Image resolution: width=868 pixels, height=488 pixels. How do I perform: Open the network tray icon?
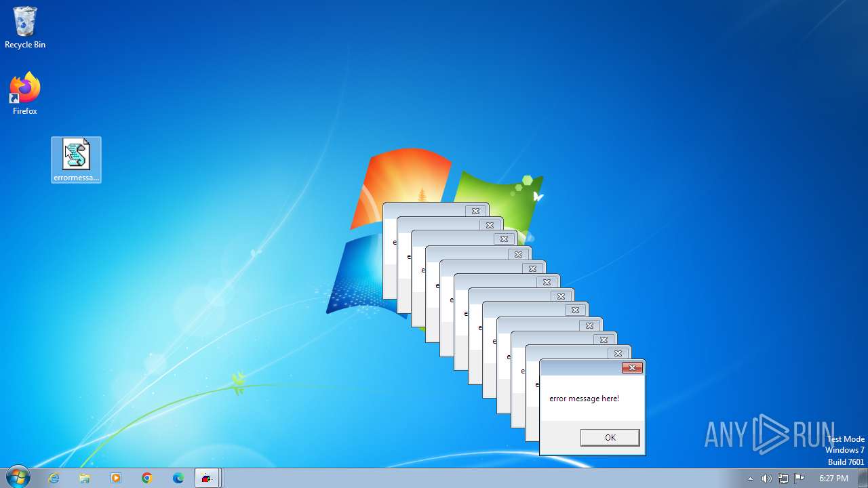pos(783,479)
